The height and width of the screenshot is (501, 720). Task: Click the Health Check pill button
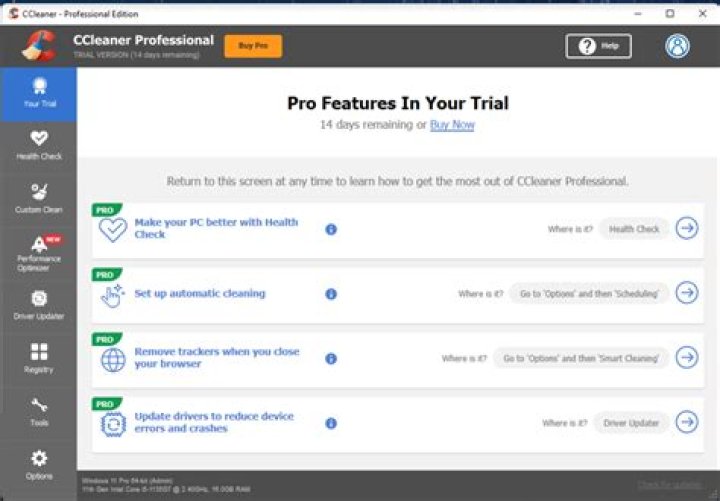coord(634,229)
